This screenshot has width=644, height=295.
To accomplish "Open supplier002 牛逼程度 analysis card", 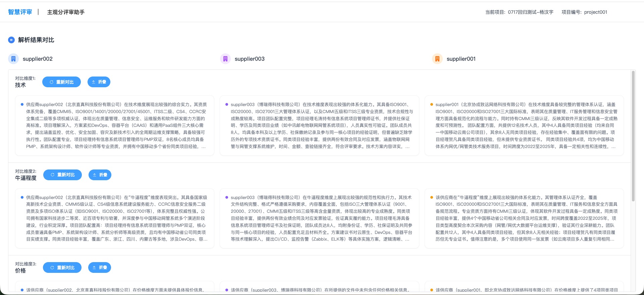I will pyautogui.click(x=115, y=218).
